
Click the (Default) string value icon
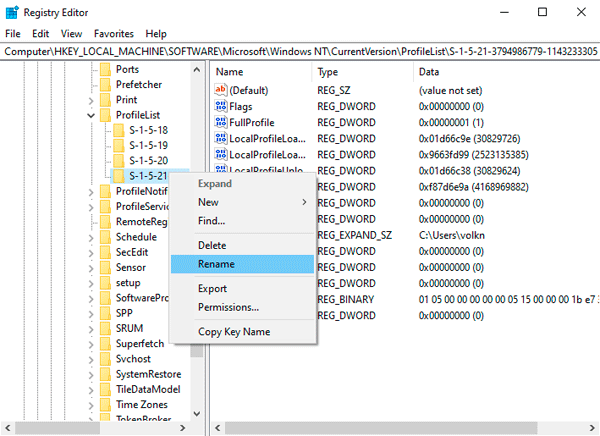221,90
